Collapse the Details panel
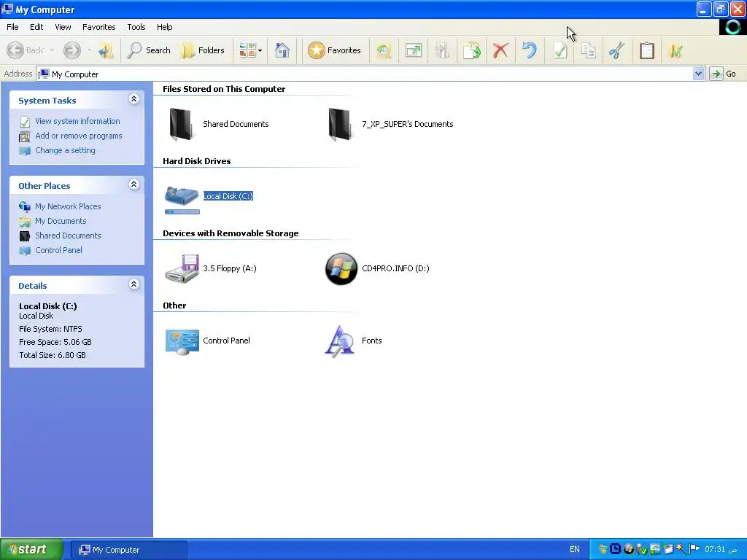747x560 pixels. 134,284
